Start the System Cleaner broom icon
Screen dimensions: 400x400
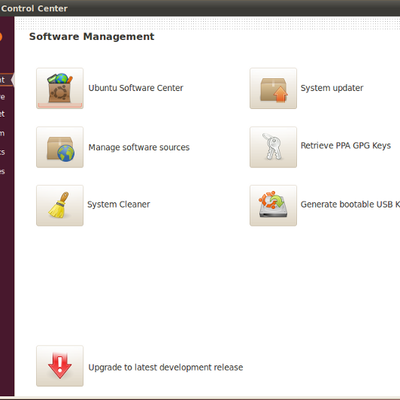click(60, 206)
